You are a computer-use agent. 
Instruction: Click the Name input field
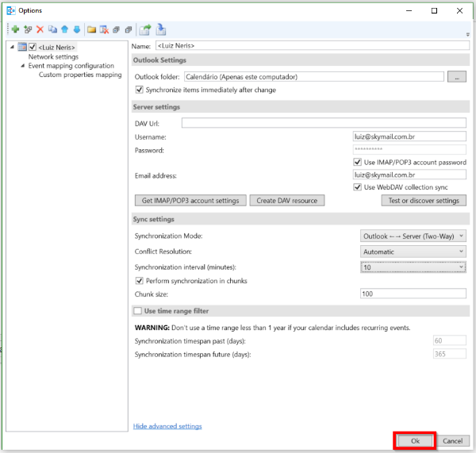coord(313,45)
